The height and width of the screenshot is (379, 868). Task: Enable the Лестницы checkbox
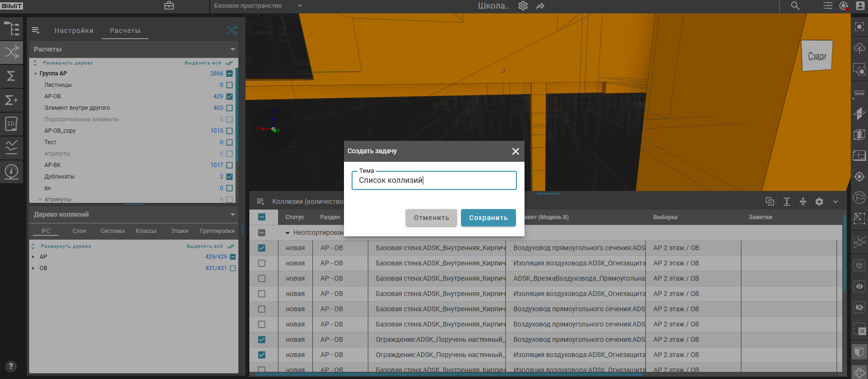click(229, 85)
